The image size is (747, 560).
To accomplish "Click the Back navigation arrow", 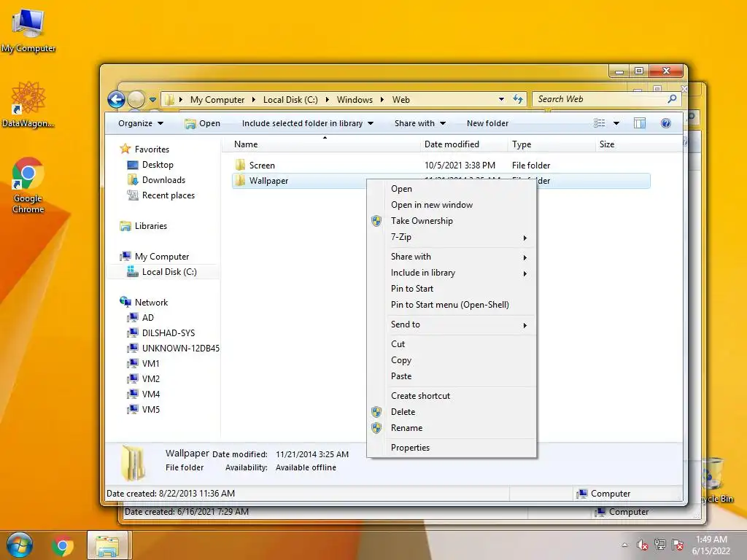I will pos(116,99).
